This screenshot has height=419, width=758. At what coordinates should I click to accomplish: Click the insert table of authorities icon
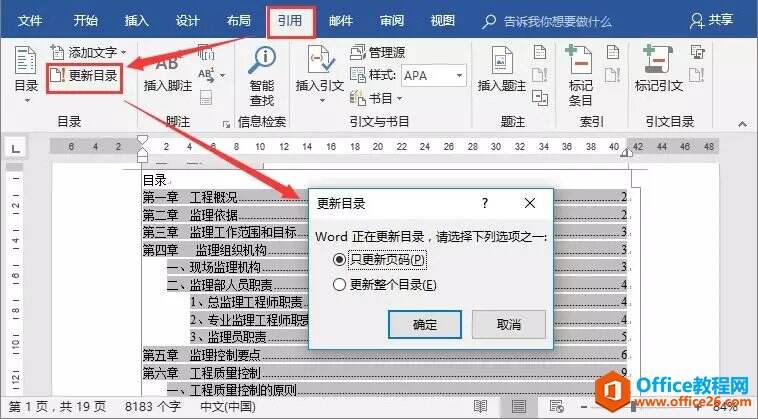tap(698, 52)
